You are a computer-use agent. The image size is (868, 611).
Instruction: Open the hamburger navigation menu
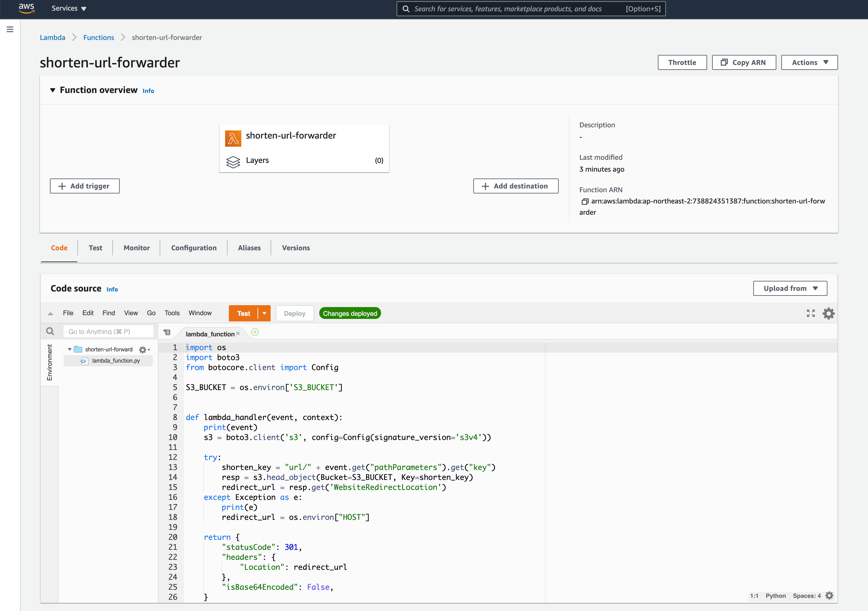tap(10, 29)
